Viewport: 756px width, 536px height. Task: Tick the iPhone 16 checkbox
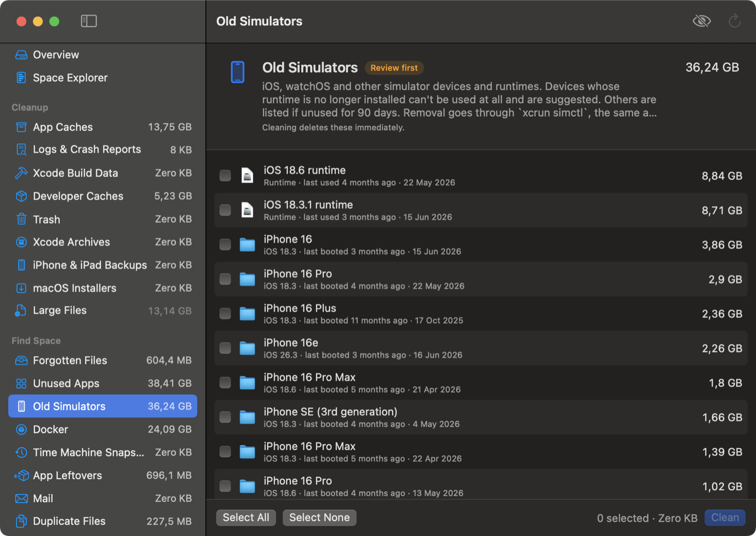[x=225, y=245]
